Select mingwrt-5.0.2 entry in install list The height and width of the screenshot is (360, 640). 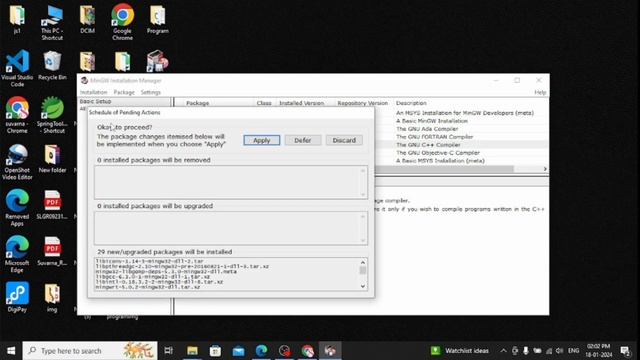click(148, 287)
